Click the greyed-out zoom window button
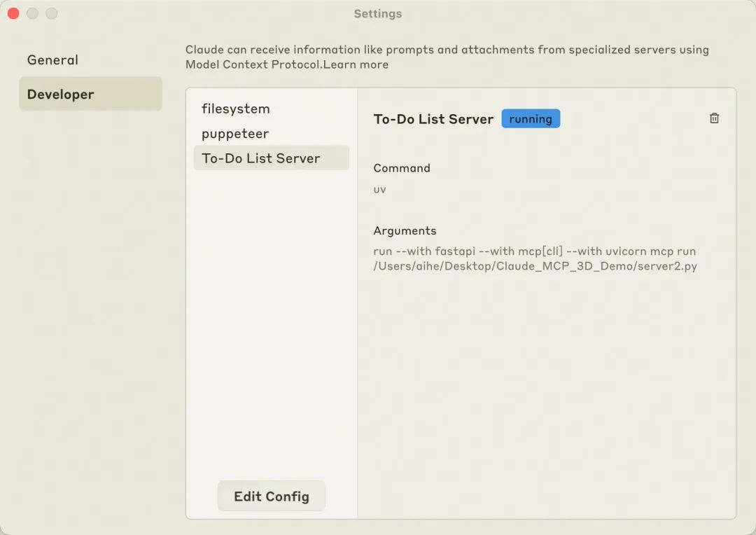 (x=51, y=13)
